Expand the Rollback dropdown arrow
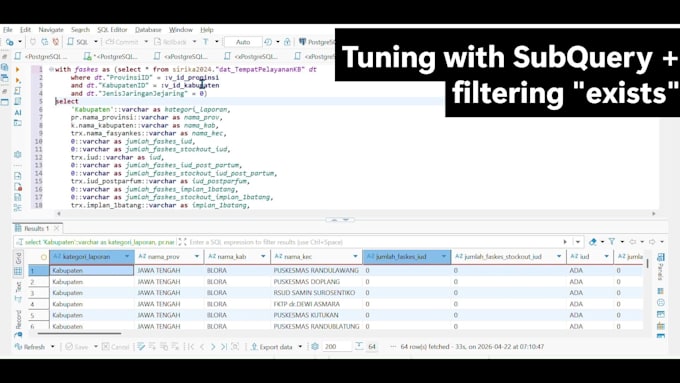This screenshot has width=680, height=383. (x=194, y=42)
